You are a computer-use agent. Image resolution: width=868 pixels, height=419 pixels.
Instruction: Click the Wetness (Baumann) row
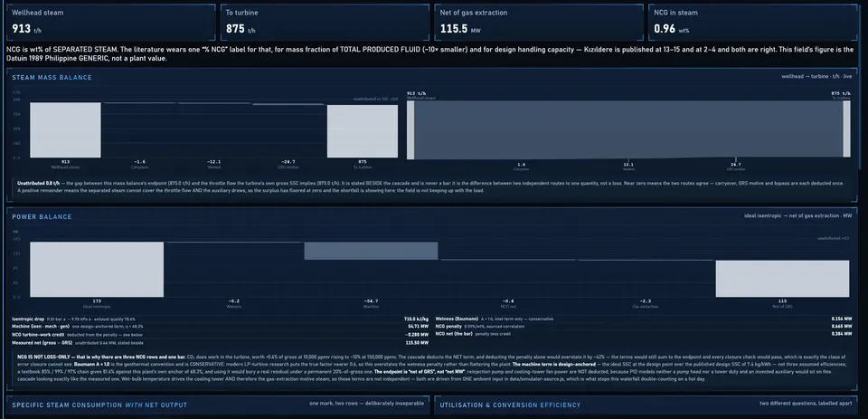[x=644, y=319]
